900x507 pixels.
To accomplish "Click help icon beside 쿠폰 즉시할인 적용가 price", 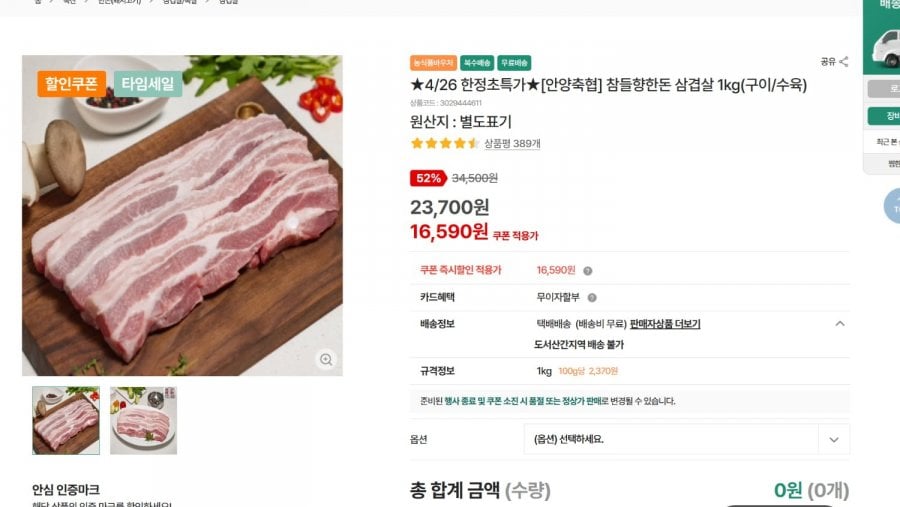I will (588, 270).
